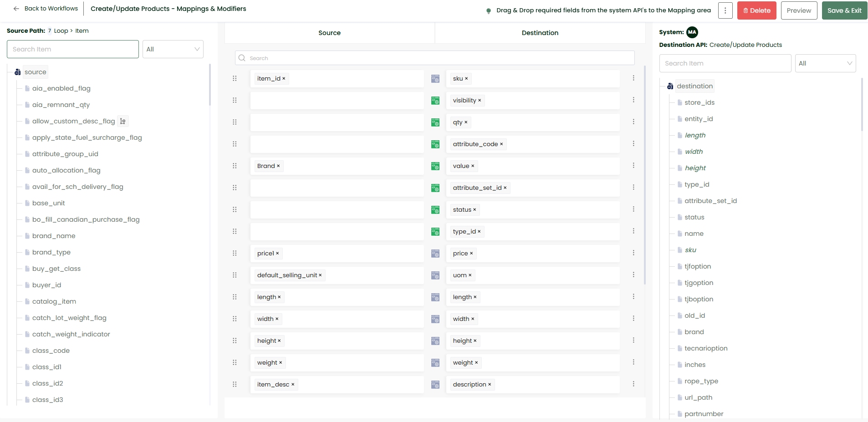Click the Search Item field in source panel
The image size is (868, 422).
coord(73,49)
